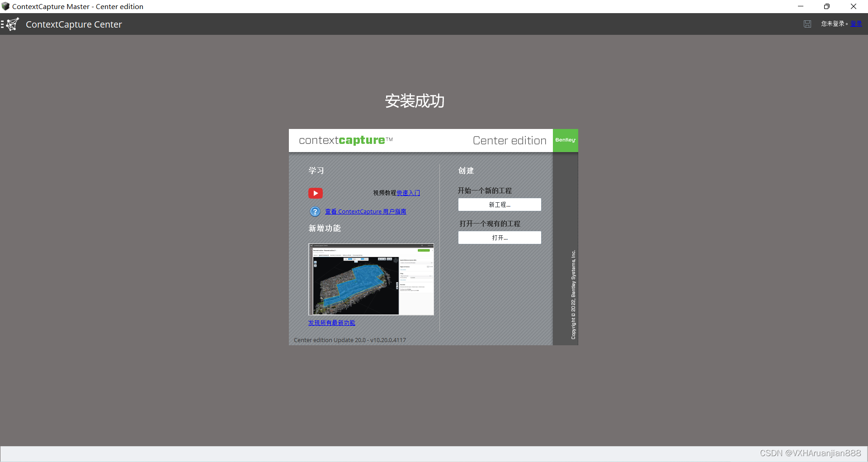Screen dimensions: 868x462
Task: Restore down the ContextCapture Master window
Action: pos(827,6)
